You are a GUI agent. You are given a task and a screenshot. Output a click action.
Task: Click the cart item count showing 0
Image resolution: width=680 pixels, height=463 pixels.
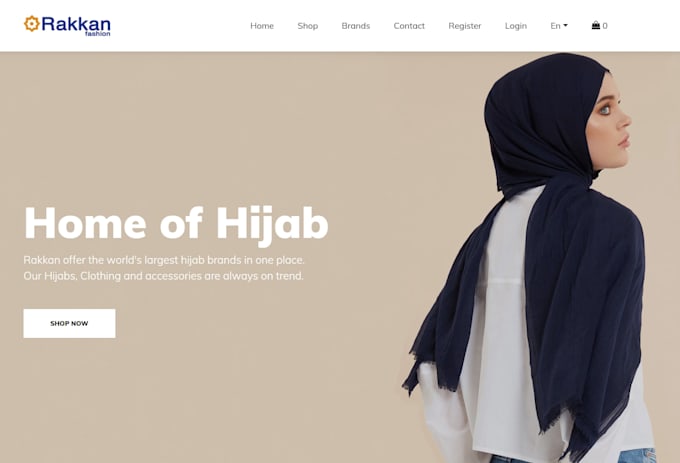click(605, 26)
